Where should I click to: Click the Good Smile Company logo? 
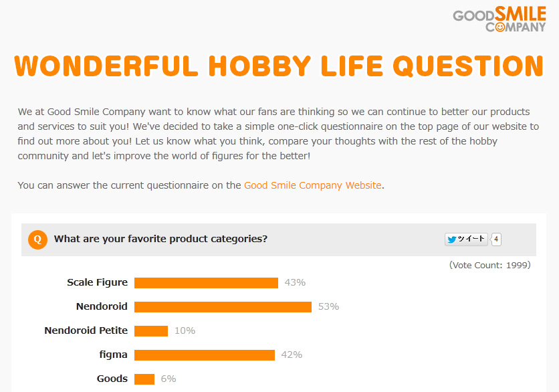(x=499, y=19)
